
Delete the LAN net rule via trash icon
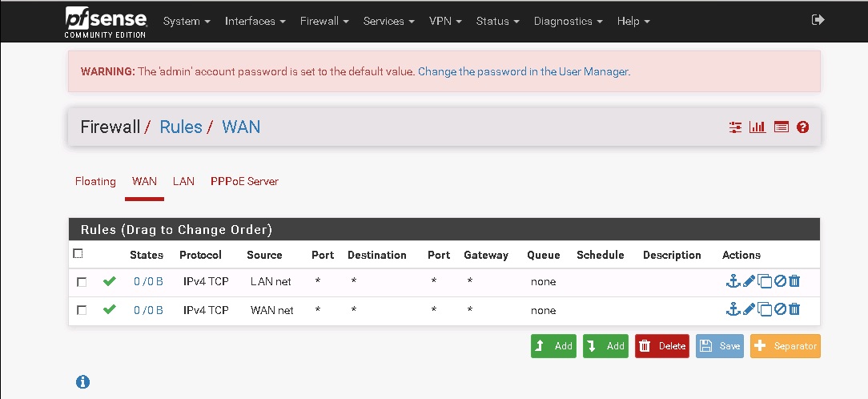[x=794, y=281]
